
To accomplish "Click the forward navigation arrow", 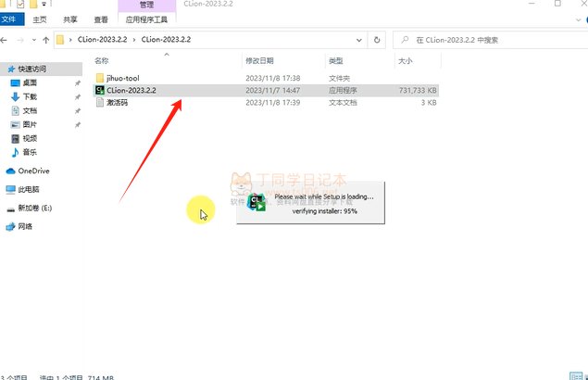I will [20, 40].
